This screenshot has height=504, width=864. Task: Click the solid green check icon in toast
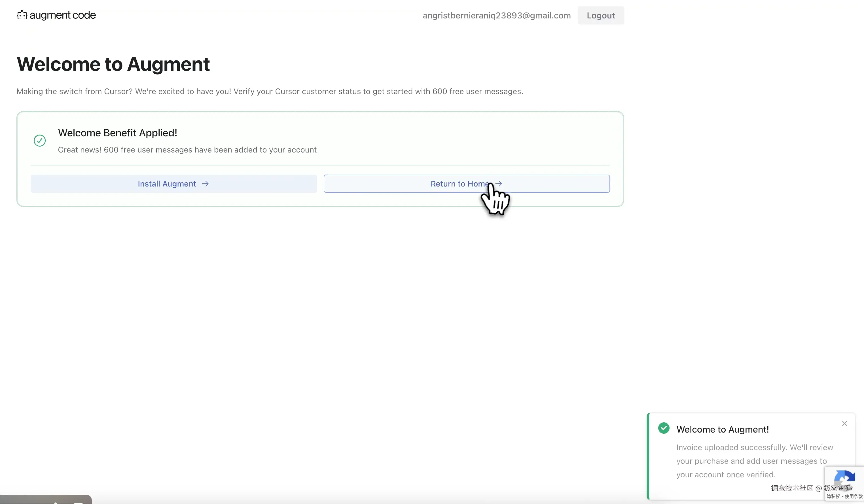(664, 428)
